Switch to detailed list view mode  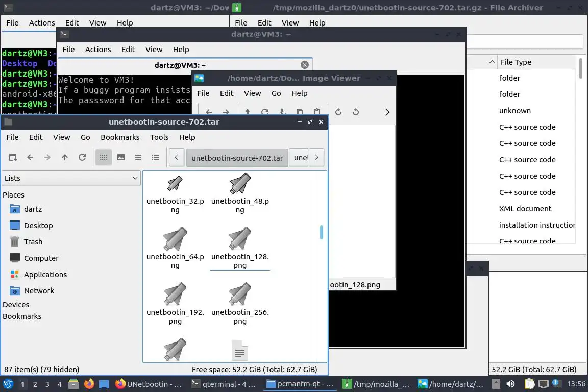(x=156, y=157)
